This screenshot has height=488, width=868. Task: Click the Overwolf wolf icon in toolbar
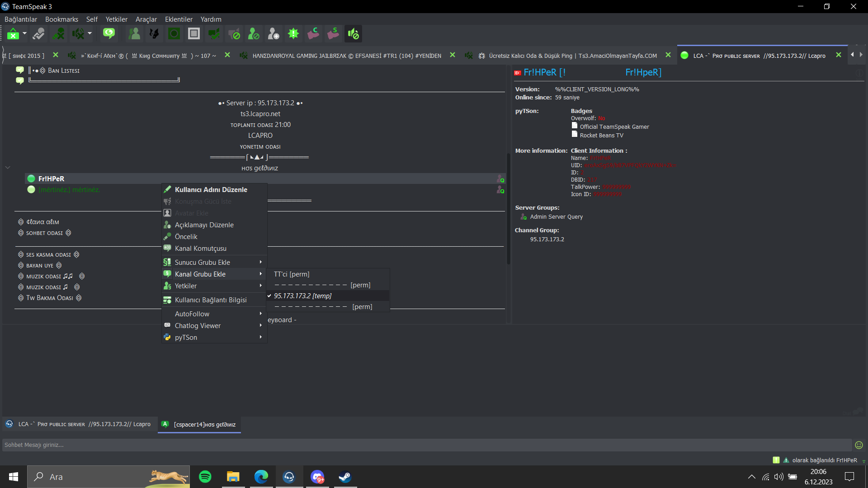[154, 34]
